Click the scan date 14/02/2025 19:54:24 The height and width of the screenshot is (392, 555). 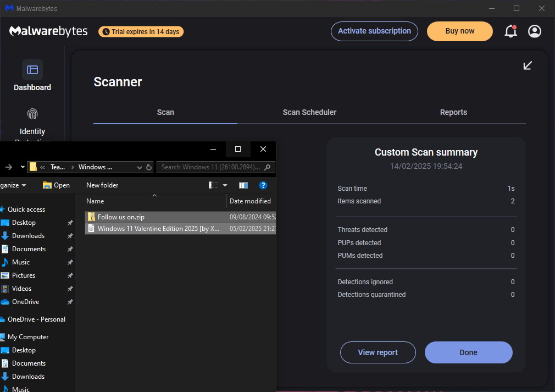click(x=426, y=166)
